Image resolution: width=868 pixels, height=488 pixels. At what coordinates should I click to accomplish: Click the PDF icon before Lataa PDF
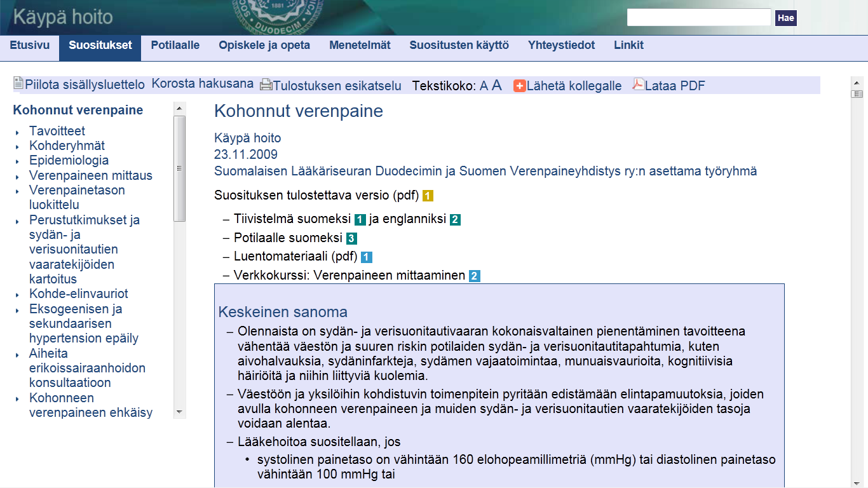pos(638,84)
